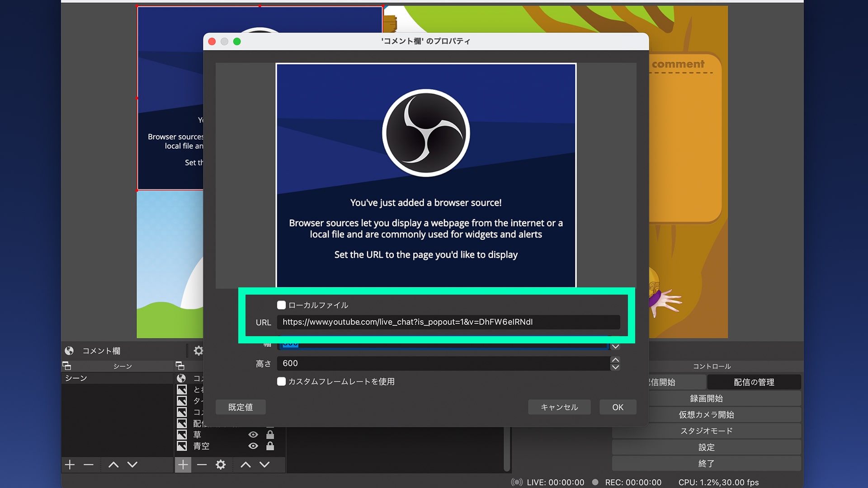This screenshot has height=488, width=868.
Task: Open source properties with the gear icon
Action: pyautogui.click(x=221, y=465)
